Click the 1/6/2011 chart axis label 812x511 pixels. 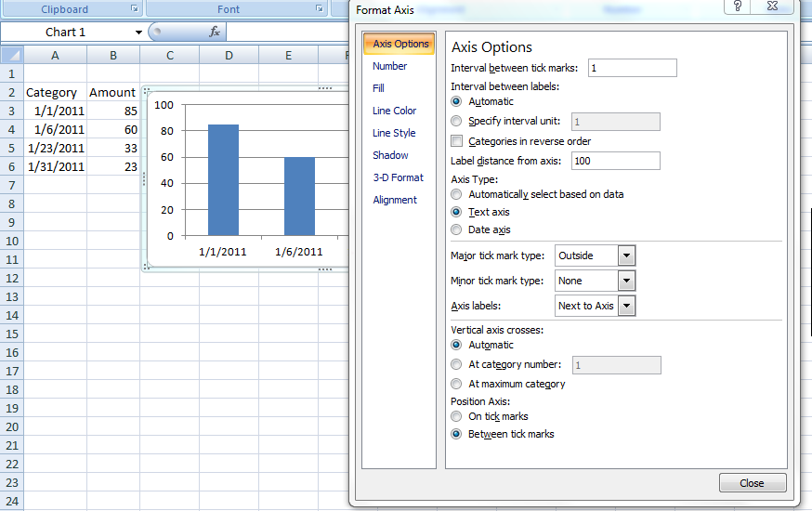click(x=299, y=252)
